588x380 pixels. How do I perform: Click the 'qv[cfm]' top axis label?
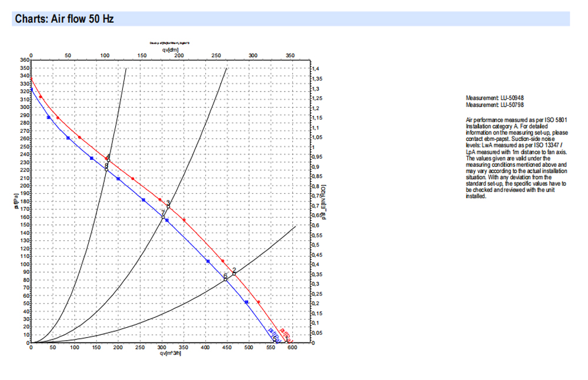click(x=171, y=49)
